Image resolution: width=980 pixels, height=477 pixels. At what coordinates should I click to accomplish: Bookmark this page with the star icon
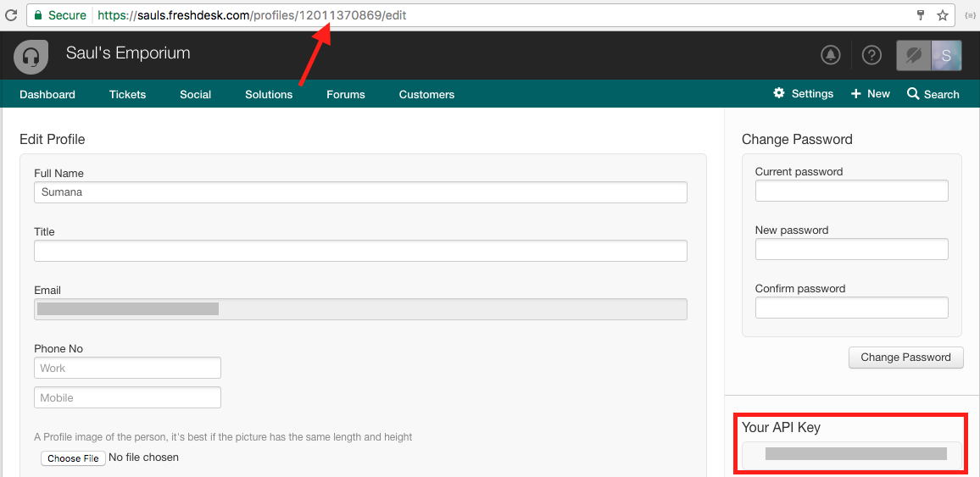(x=943, y=15)
